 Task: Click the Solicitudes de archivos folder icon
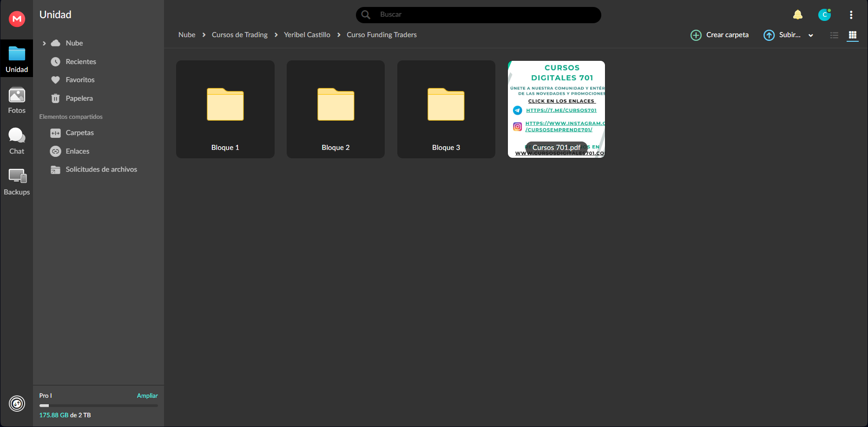coord(55,170)
